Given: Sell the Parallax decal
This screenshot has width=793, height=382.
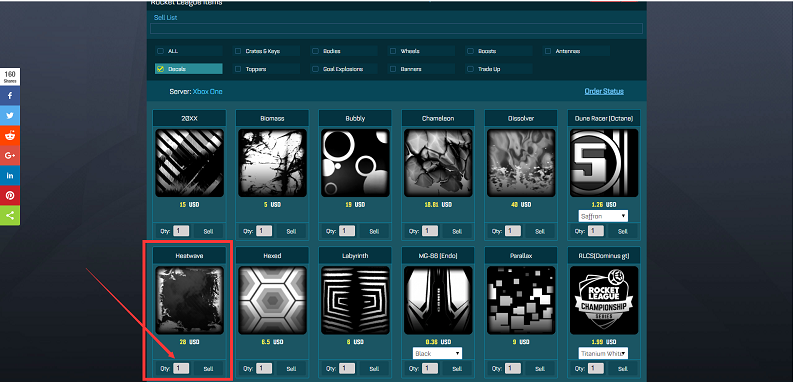Looking at the screenshot, I should [x=540, y=369].
